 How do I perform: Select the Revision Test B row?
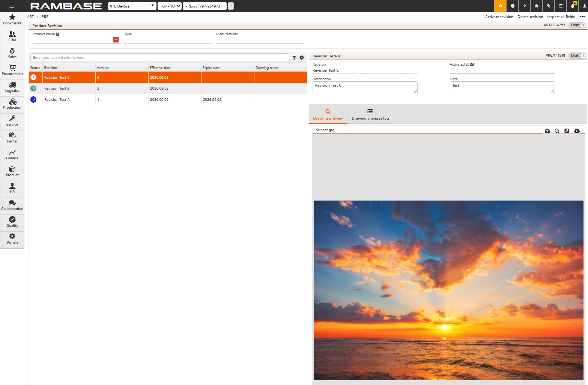point(168,88)
